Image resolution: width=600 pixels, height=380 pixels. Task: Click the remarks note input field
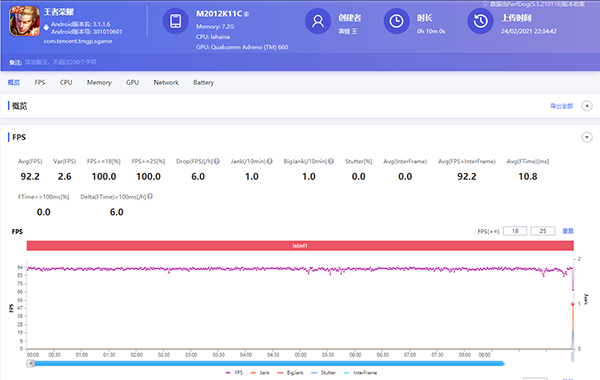[x=60, y=62]
